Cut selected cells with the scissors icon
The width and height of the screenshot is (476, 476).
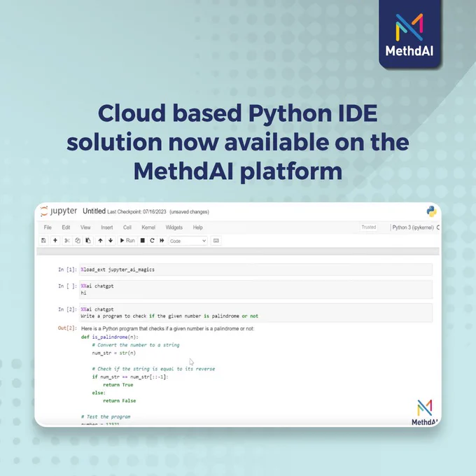67,240
